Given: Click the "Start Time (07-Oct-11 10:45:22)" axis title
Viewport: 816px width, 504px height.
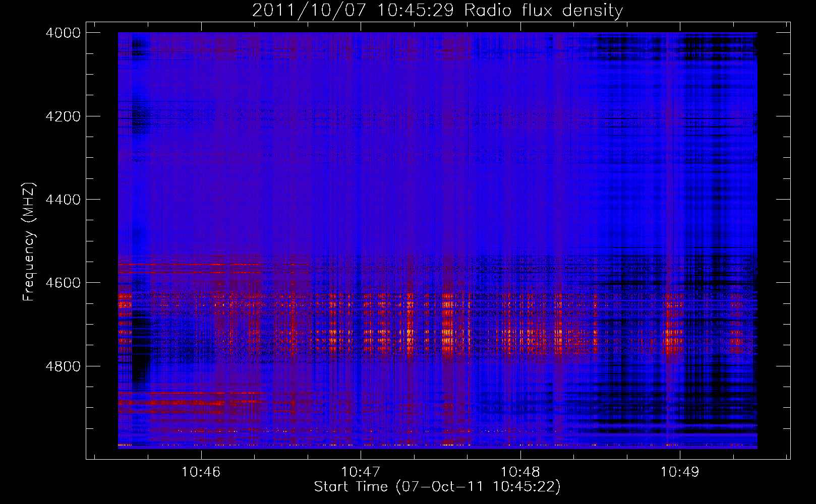Looking at the screenshot, I should (437, 487).
